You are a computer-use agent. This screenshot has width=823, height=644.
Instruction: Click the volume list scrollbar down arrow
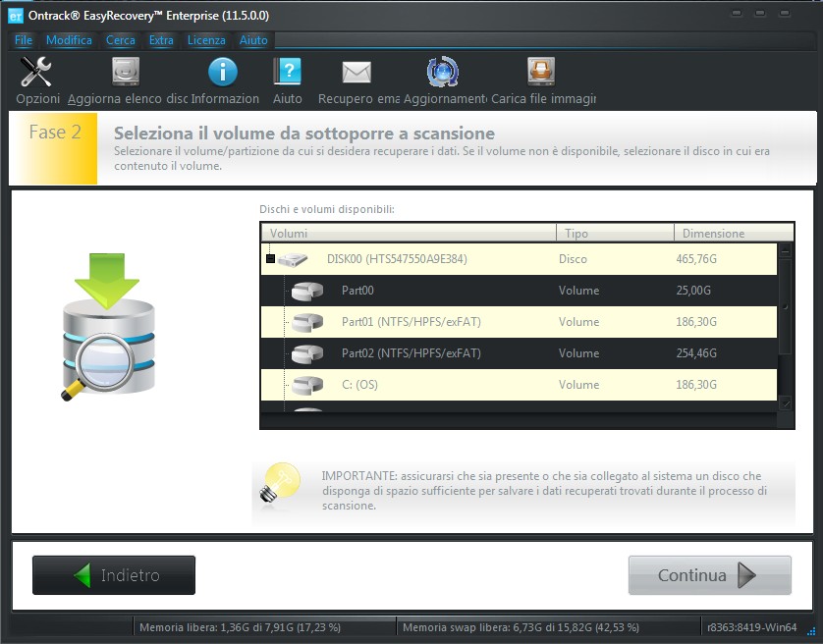coord(786,403)
